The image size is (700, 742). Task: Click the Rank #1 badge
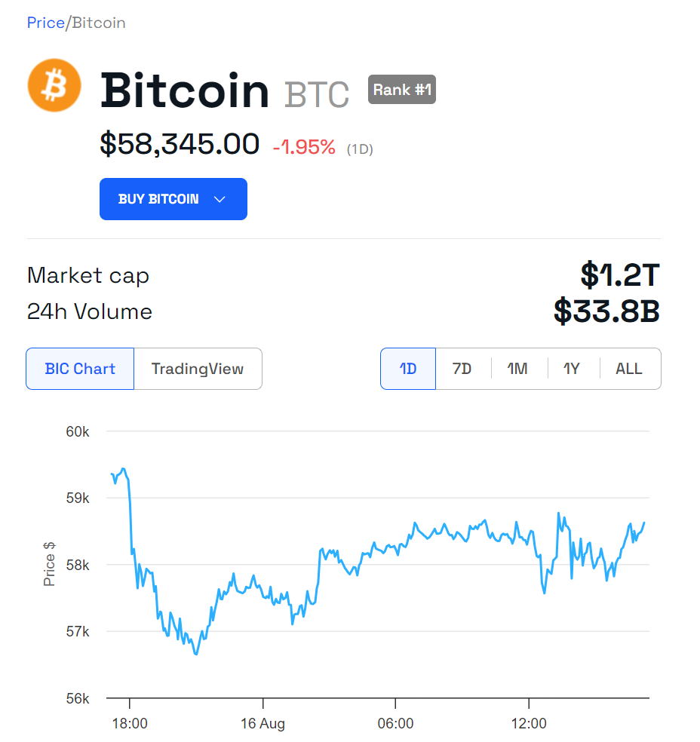(x=402, y=90)
